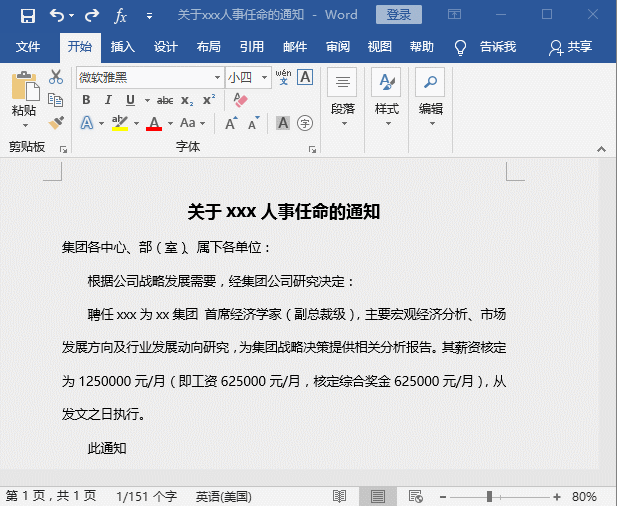
Task: Click the Copy icon in clipboard group
Action: click(56, 100)
